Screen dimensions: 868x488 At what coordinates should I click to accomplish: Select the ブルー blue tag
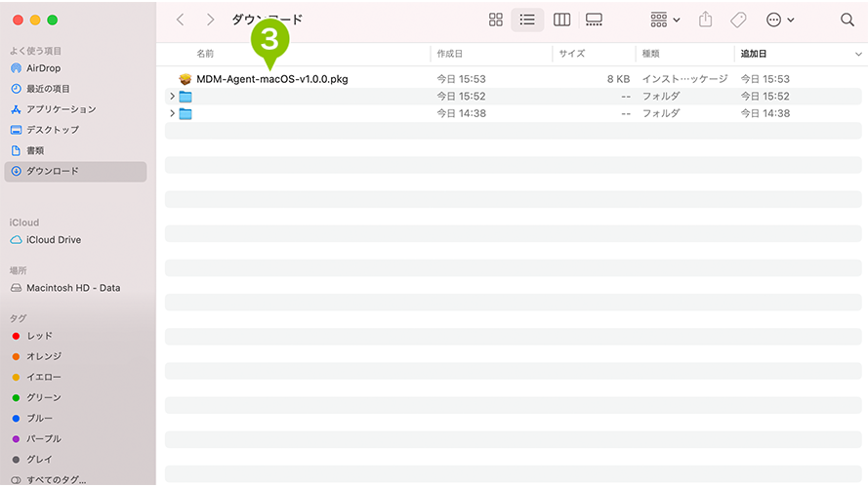pyautogui.click(x=76, y=418)
